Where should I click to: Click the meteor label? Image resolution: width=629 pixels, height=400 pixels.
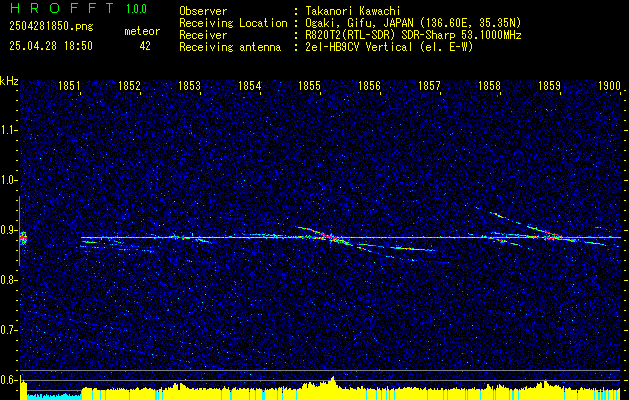click(142, 31)
